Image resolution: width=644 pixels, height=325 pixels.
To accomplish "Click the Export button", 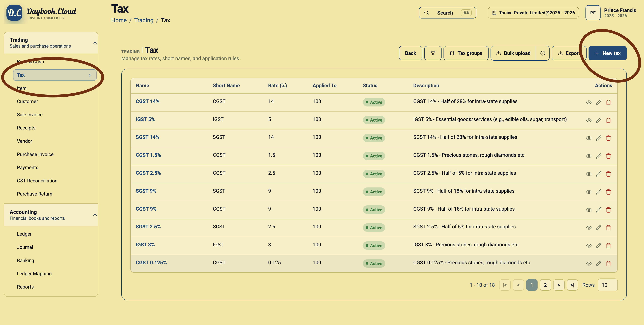I will tap(569, 53).
